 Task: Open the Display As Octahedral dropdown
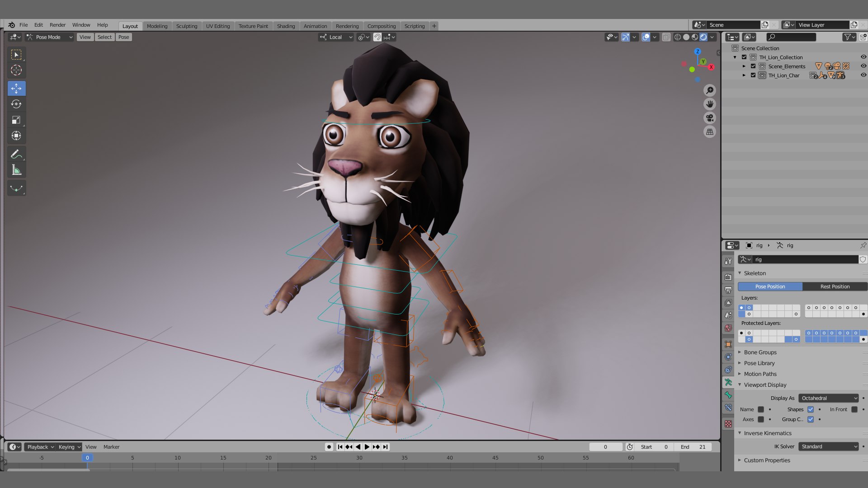pyautogui.click(x=828, y=398)
